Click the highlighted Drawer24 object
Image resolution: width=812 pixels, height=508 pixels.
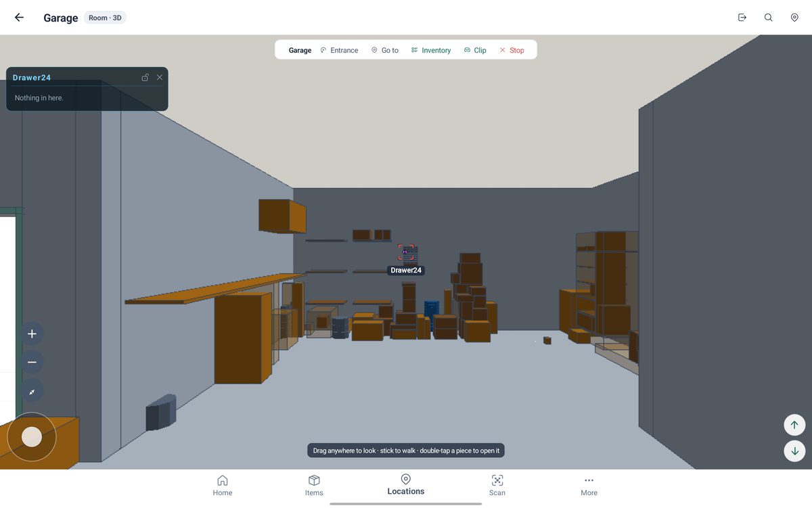[x=407, y=254]
